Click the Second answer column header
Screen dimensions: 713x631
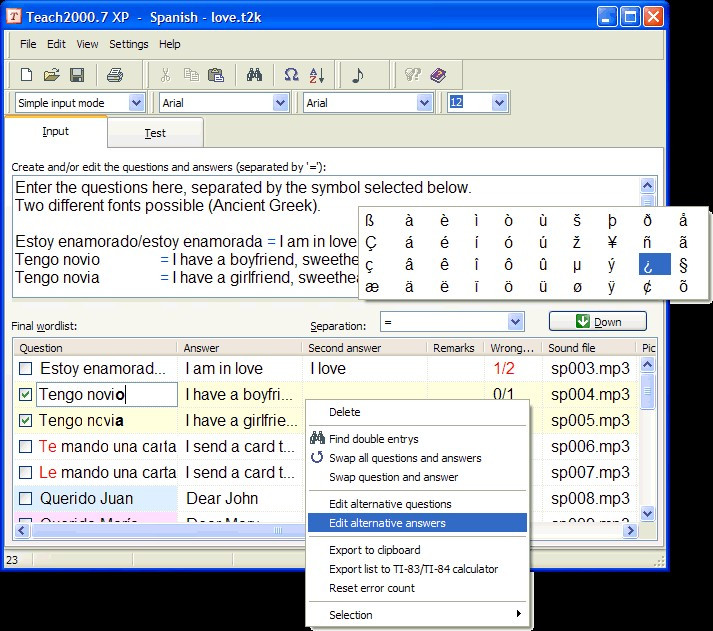click(364, 348)
